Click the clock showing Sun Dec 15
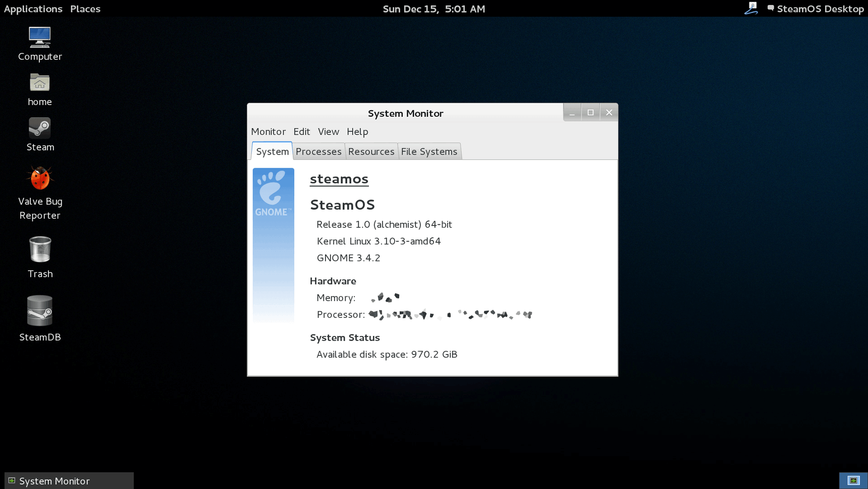 click(434, 9)
